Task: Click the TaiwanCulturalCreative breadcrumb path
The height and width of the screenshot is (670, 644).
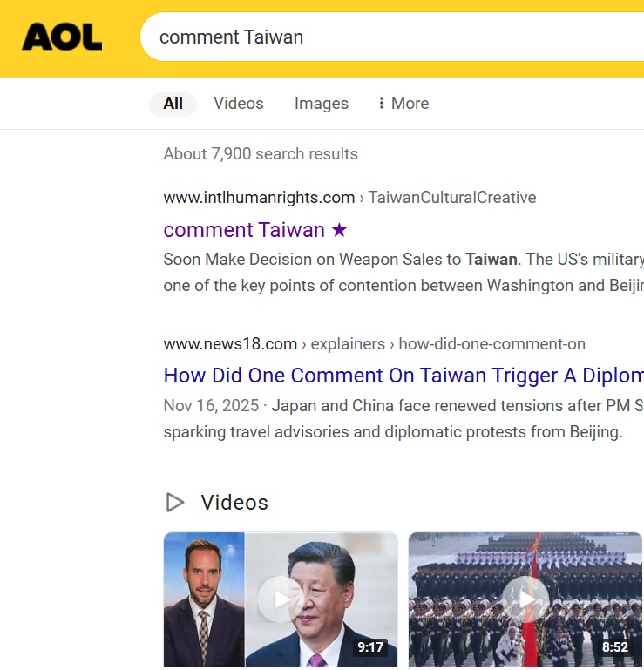Action: pos(452,198)
